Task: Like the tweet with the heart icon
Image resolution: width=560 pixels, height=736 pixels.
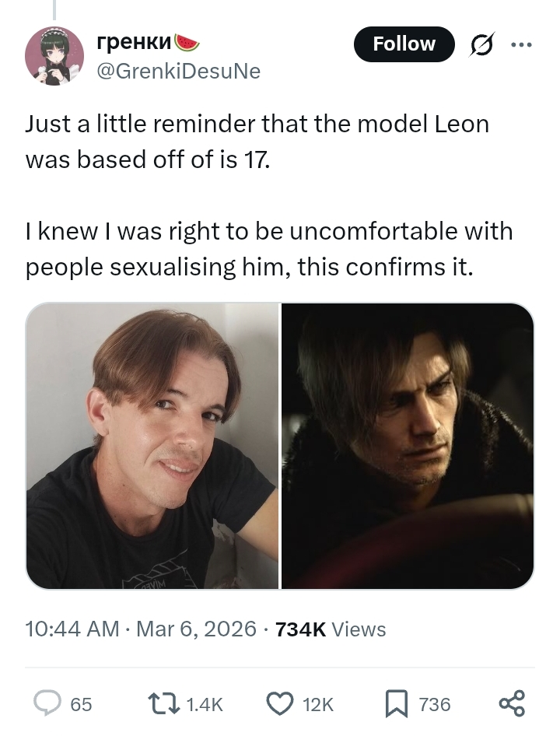Action: (x=279, y=703)
